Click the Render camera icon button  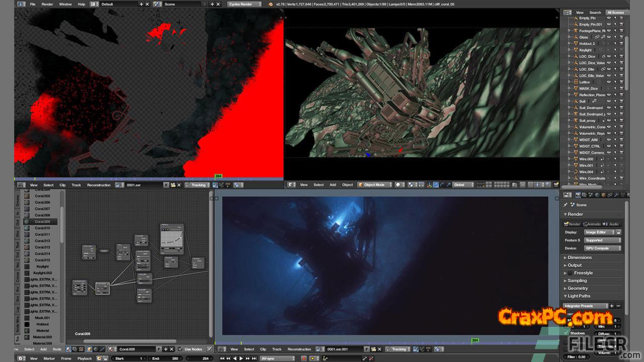pos(573,224)
